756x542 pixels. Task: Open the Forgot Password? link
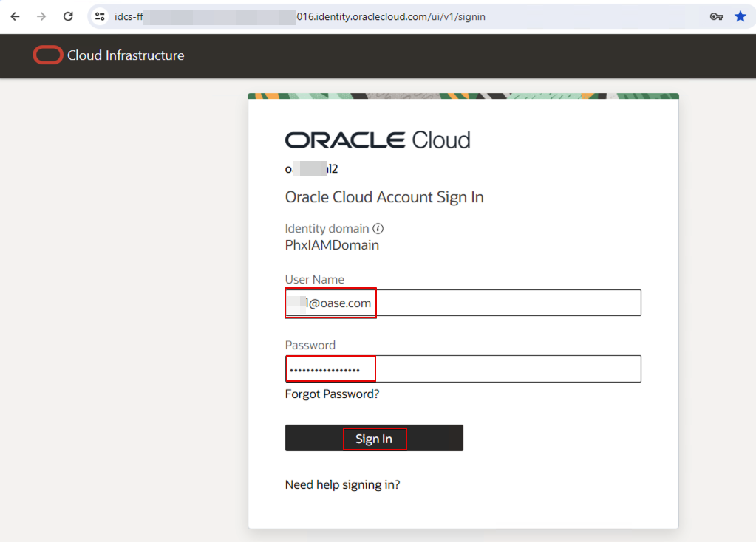click(x=333, y=394)
